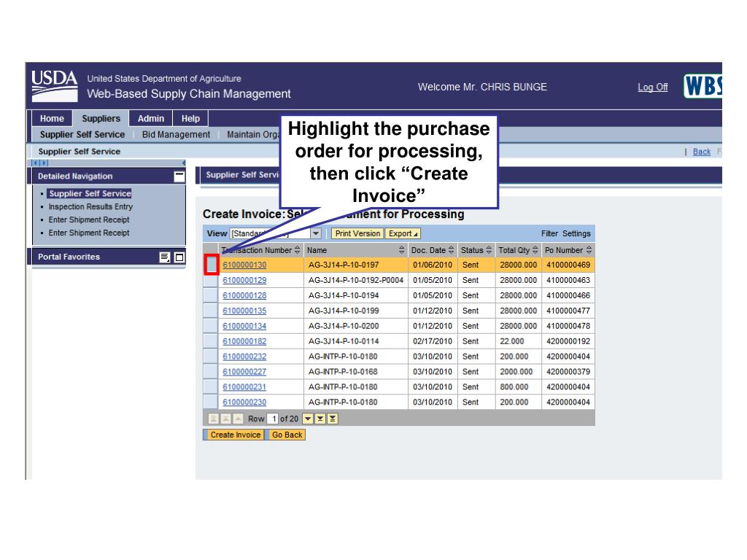Click the Go Back button
Viewport: 747px width, 560px height.
tap(287, 435)
